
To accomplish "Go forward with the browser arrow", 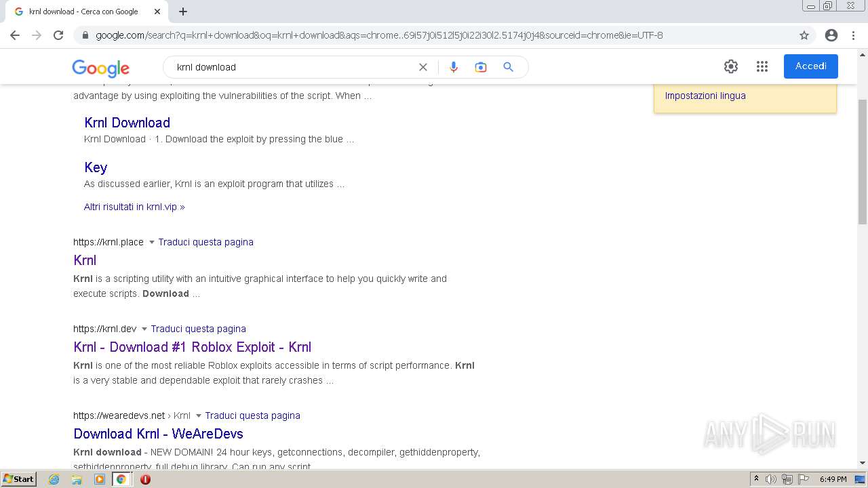I will (x=37, y=35).
